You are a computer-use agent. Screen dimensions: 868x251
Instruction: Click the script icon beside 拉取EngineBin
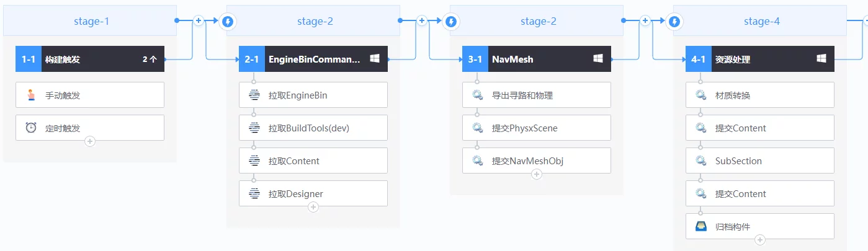(x=254, y=95)
